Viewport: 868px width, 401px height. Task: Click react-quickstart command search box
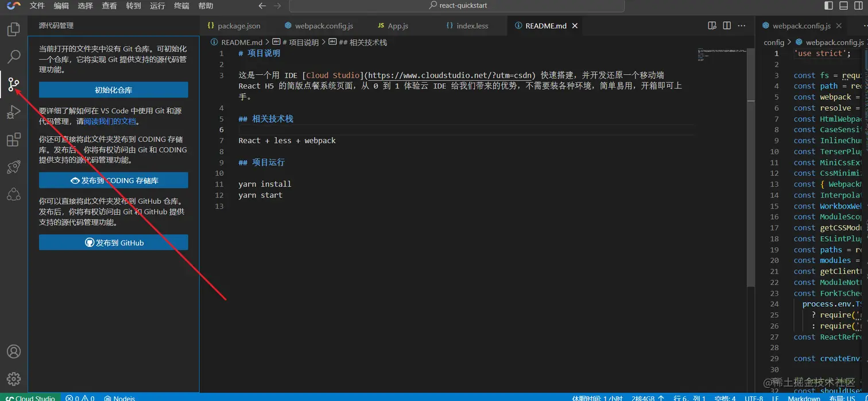(x=457, y=6)
